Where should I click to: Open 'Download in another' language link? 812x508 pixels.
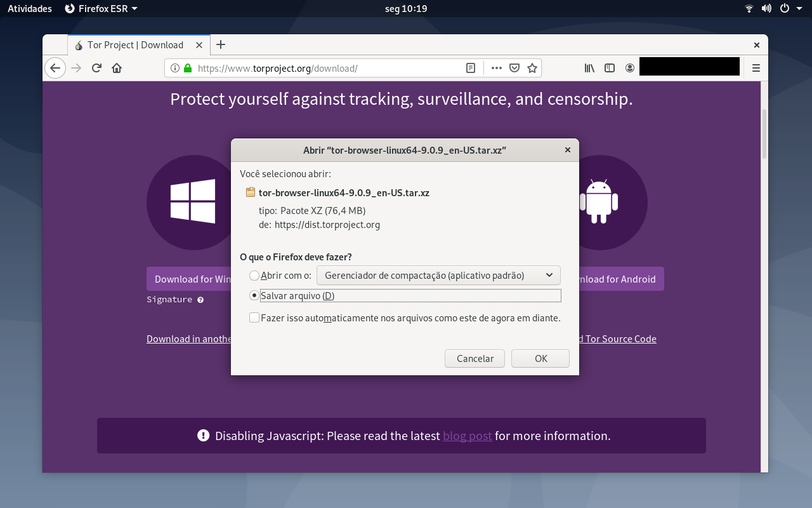189,338
